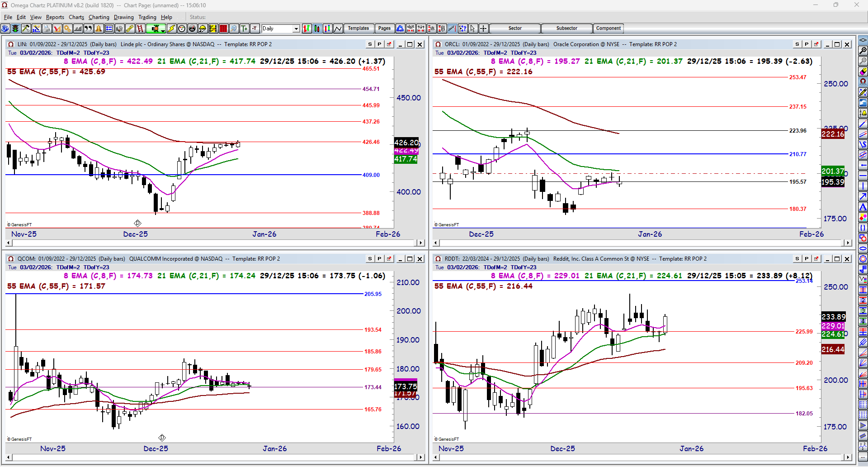Click the 233.89 price label on RDDT chart
The height and width of the screenshot is (467, 868).
(833, 317)
